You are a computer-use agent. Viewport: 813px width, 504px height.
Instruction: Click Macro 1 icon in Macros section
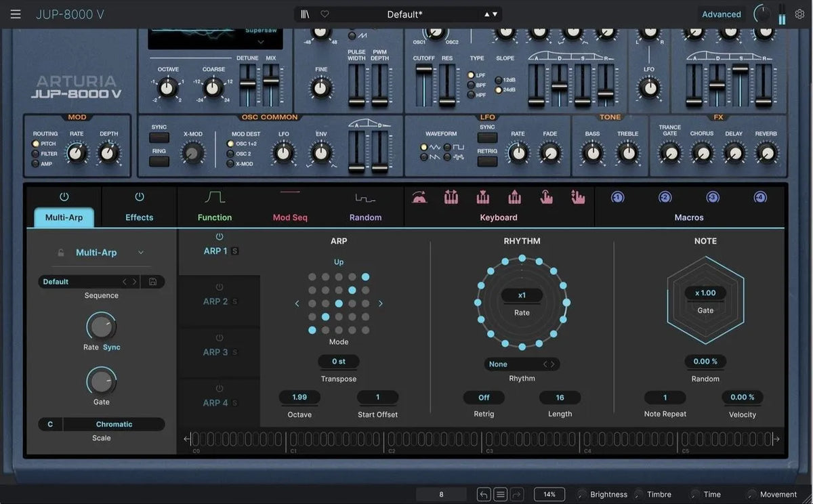coord(617,197)
